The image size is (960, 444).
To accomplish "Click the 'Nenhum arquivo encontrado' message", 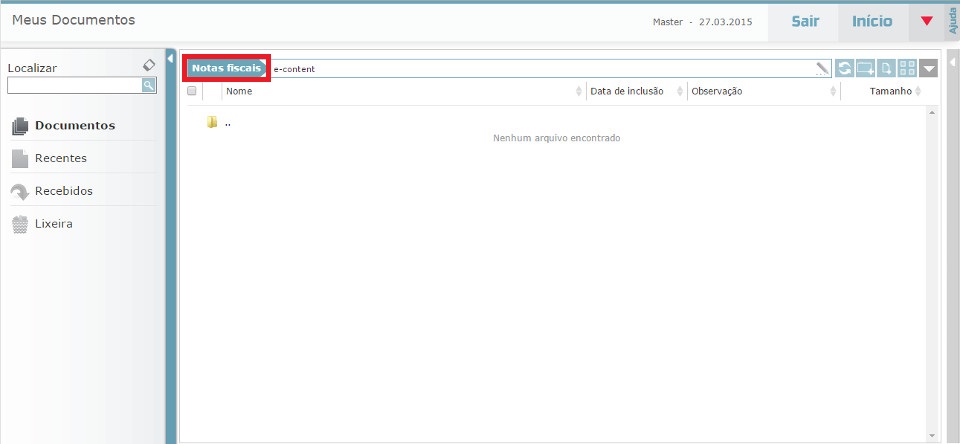I will tap(557, 138).
